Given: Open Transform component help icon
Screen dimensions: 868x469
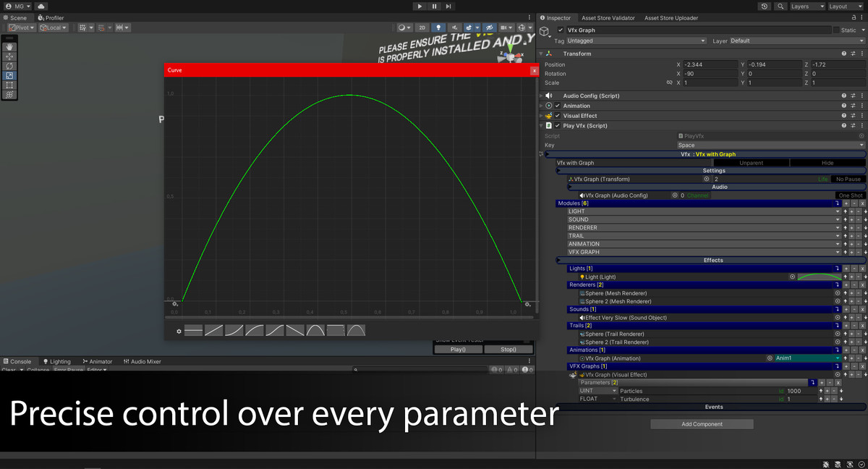Looking at the screenshot, I should tap(844, 54).
